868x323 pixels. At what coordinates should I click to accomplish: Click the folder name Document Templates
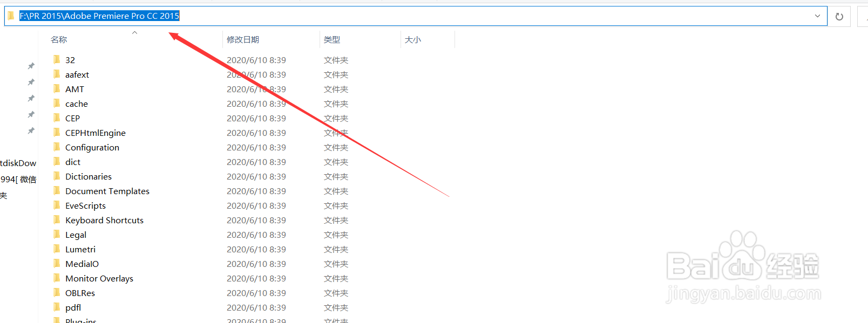[107, 191]
